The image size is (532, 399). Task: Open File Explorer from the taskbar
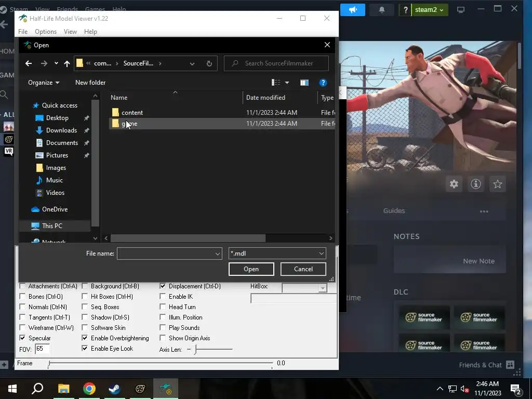click(x=63, y=389)
